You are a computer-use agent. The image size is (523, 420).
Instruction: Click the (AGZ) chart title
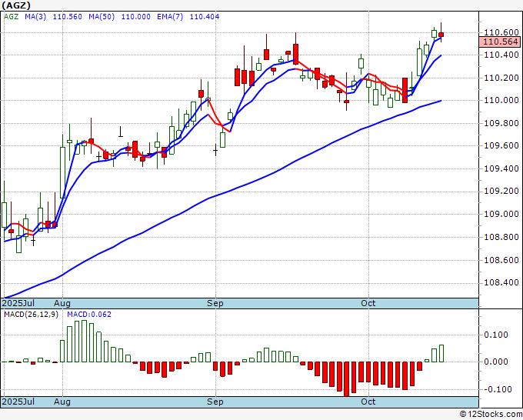pyautogui.click(x=16, y=5)
